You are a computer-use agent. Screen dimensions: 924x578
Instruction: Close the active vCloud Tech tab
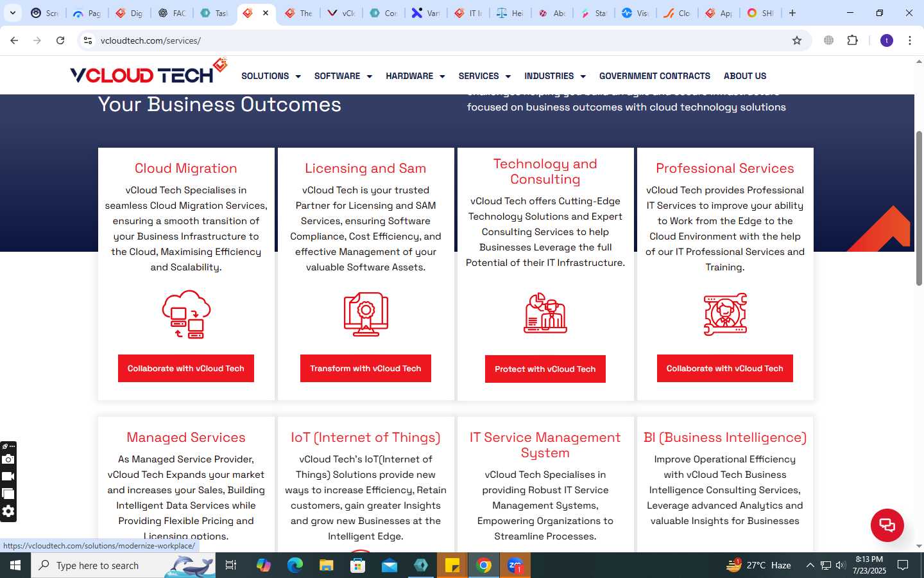[x=266, y=13]
